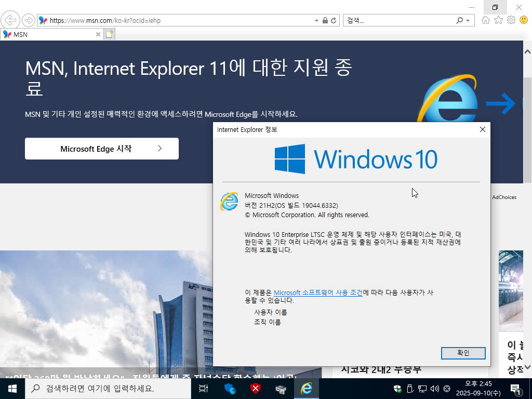Open the notification center icon
Image resolution: width=532 pixels, height=399 pixels.
(516, 389)
